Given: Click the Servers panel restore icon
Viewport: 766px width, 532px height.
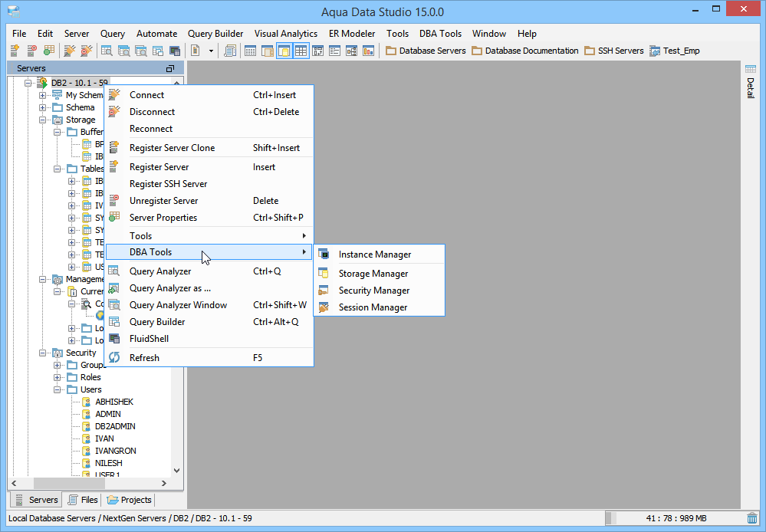Looking at the screenshot, I should click(x=170, y=68).
